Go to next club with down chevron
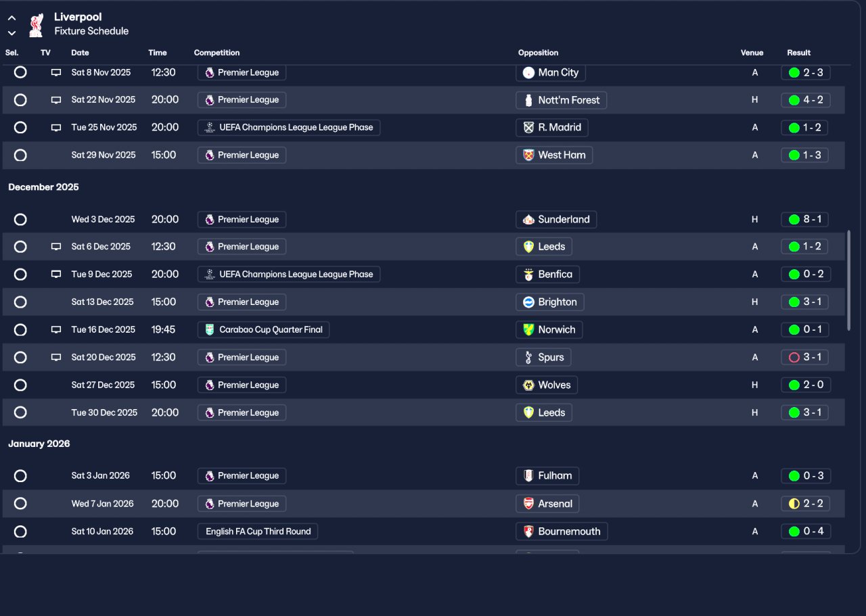The width and height of the screenshot is (866, 616). [12, 32]
